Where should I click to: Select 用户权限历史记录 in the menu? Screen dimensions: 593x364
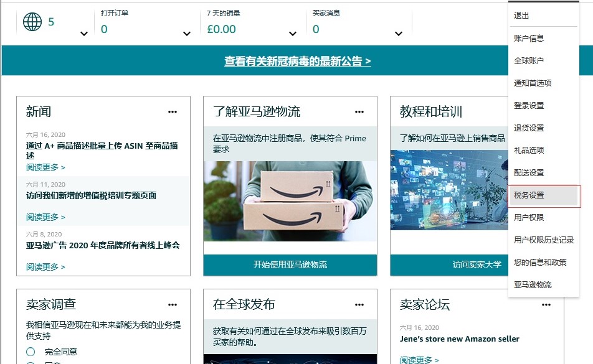click(543, 240)
